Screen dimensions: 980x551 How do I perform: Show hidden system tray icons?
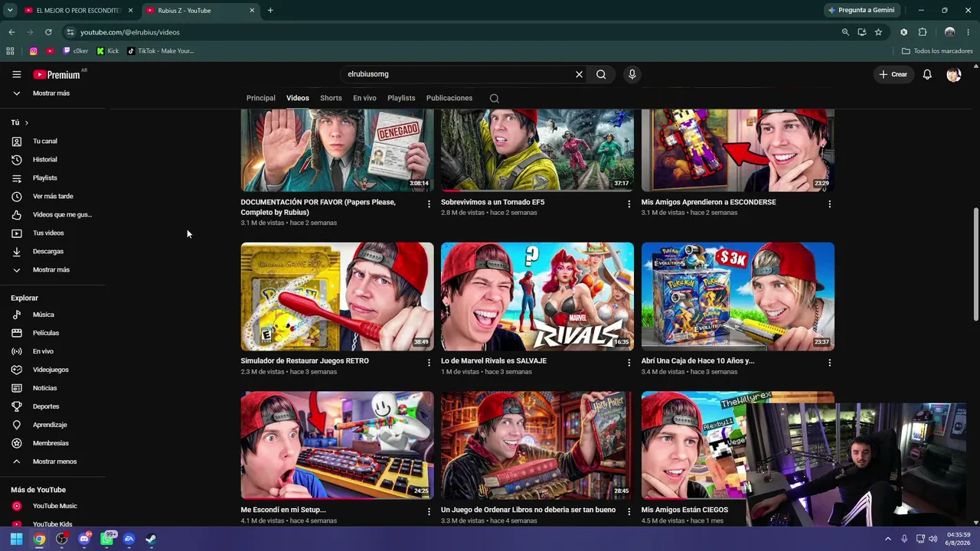pyautogui.click(x=888, y=539)
